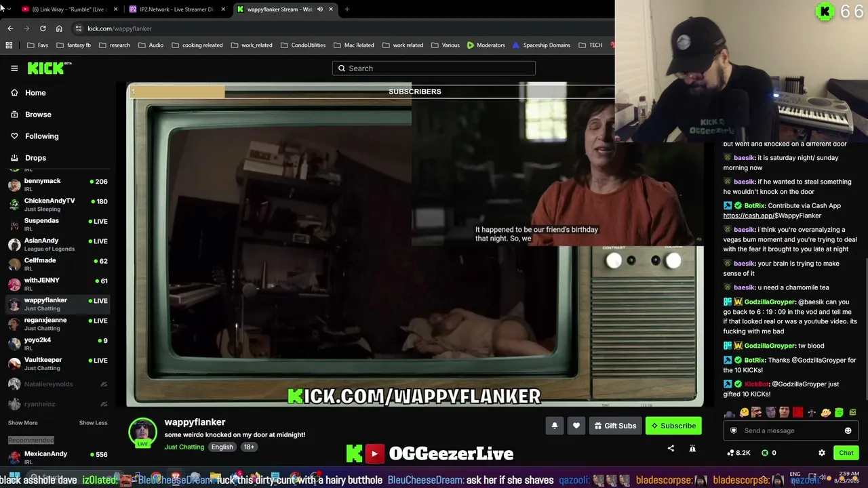Viewport: 868px width, 488px height.
Task: Open withJENNY's channel in the sidebar
Action: [58, 284]
